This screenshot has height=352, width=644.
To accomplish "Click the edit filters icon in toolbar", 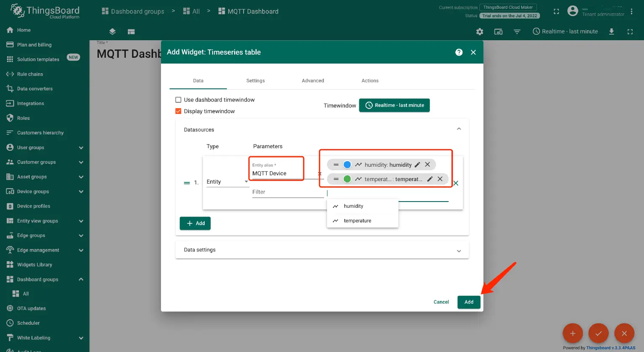I will (517, 32).
